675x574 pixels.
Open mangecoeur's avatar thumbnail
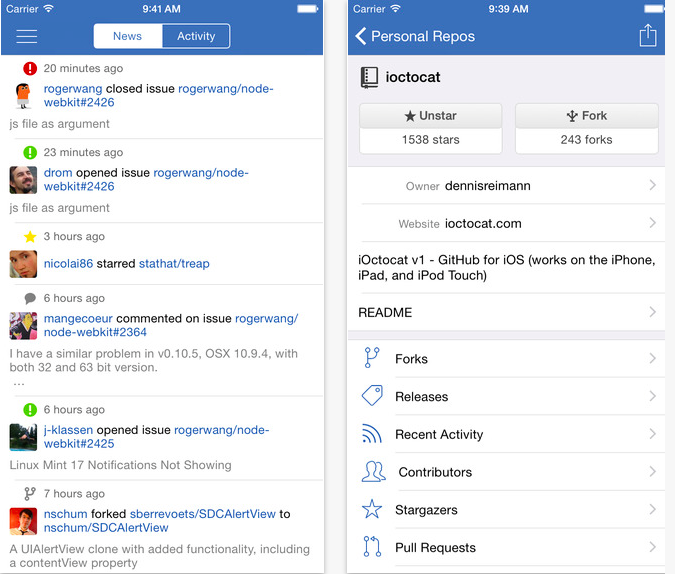[x=23, y=326]
